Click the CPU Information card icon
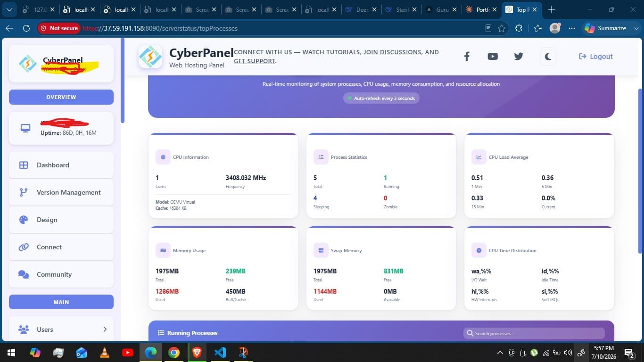 [x=163, y=157]
